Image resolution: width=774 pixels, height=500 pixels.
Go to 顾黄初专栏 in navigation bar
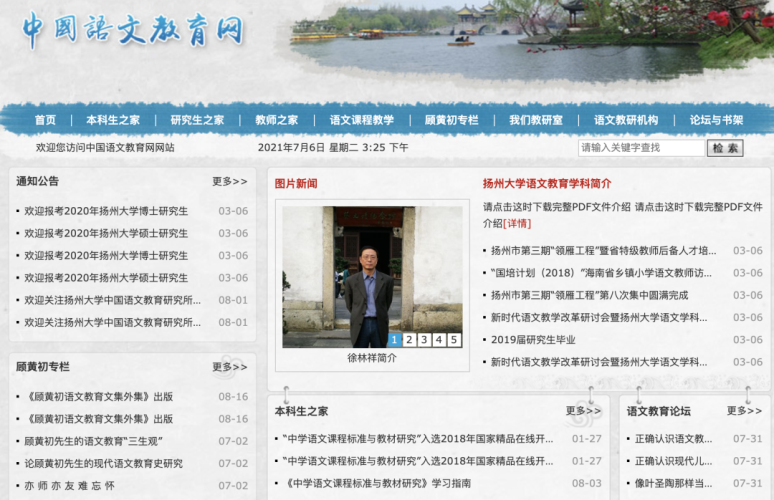[451, 120]
